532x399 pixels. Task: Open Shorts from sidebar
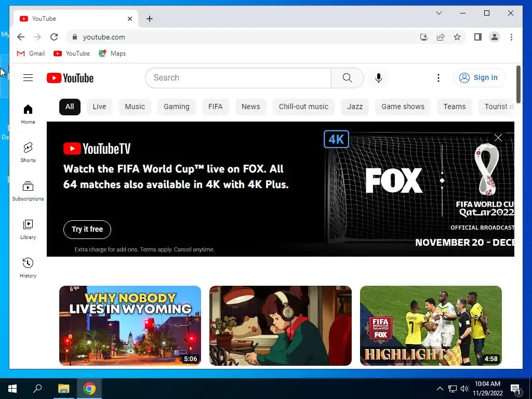tap(28, 153)
